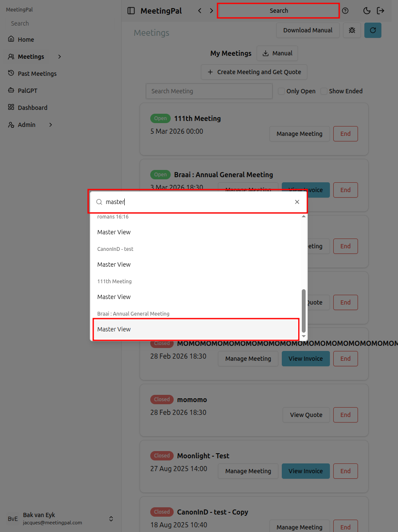The height and width of the screenshot is (532, 398).
Task: Click the logout icon in the top bar
Action: tap(380, 11)
